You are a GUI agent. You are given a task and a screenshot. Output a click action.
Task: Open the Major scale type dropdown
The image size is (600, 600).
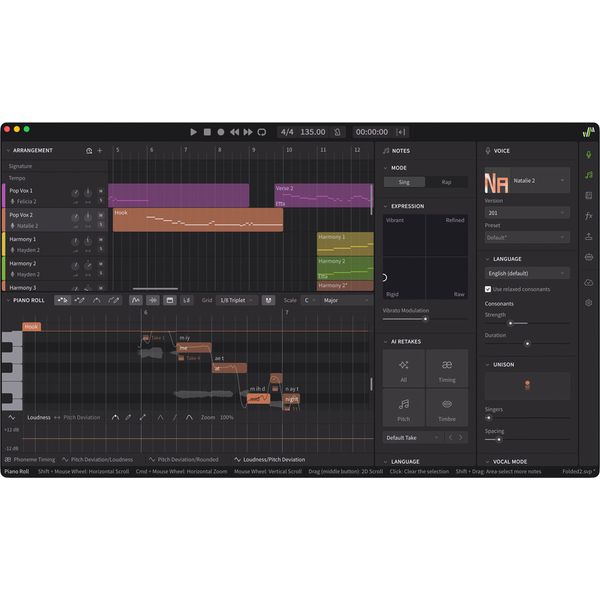point(346,300)
